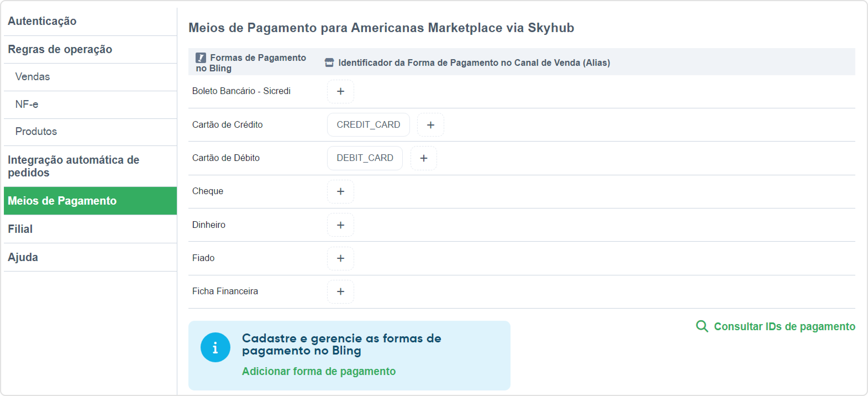Click the blue info circle icon

click(215, 347)
